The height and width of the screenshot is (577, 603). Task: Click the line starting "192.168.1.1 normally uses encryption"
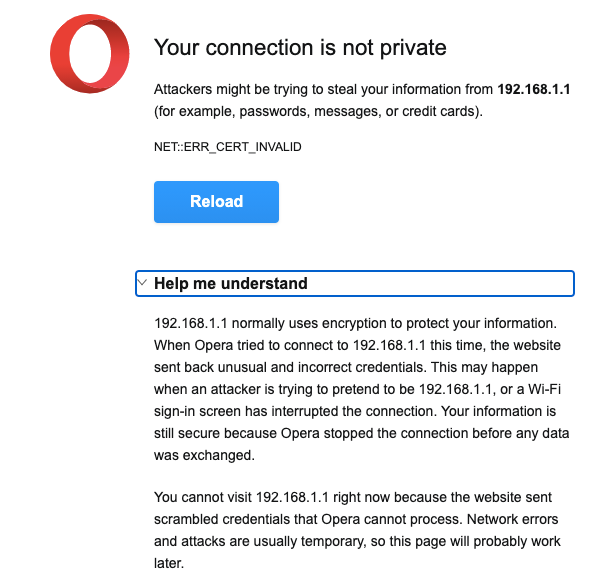pyautogui.click(x=355, y=324)
